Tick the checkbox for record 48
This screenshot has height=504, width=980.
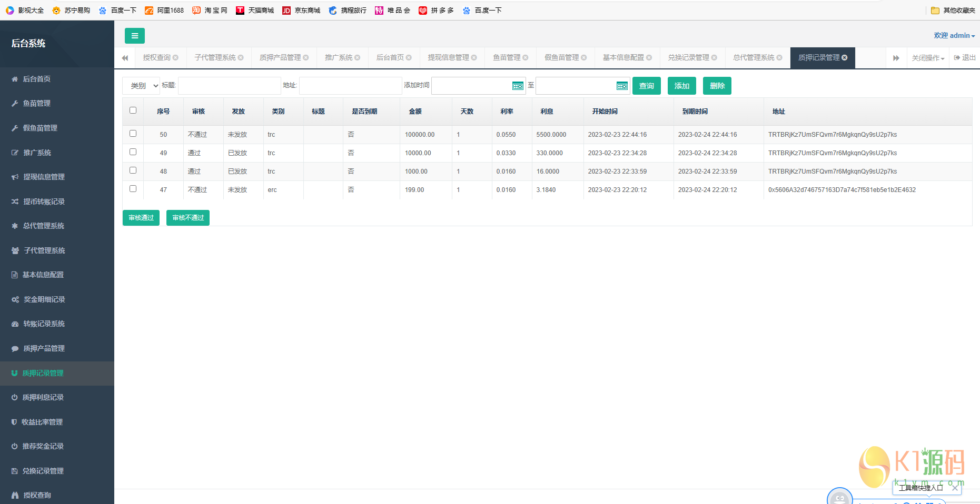[133, 170]
